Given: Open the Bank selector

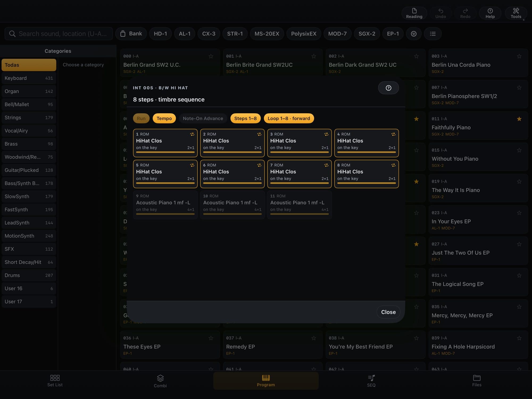Looking at the screenshot, I should (x=131, y=34).
